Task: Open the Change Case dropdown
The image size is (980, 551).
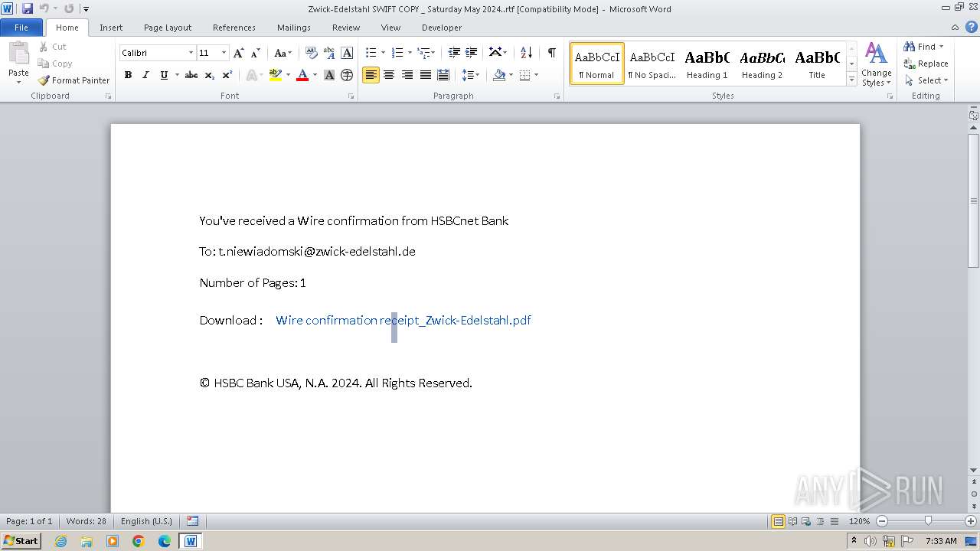Action: point(283,53)
